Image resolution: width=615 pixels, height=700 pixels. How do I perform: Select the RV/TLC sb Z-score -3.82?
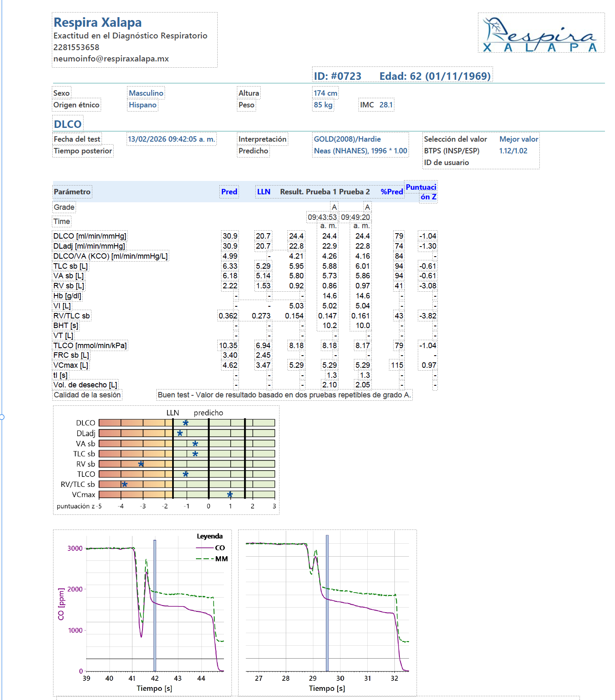[x=428, y=316]
